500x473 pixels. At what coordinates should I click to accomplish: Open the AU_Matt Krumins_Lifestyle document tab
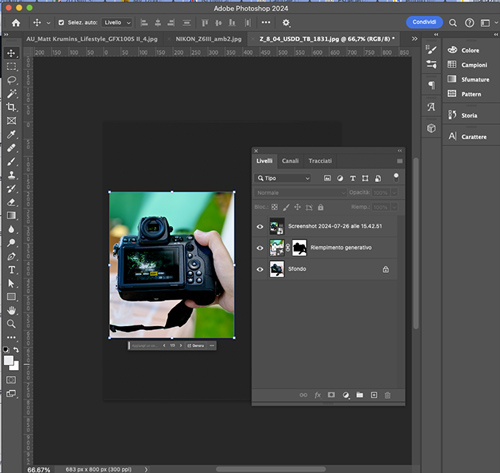pyautogui.click(x=92, y=39)
